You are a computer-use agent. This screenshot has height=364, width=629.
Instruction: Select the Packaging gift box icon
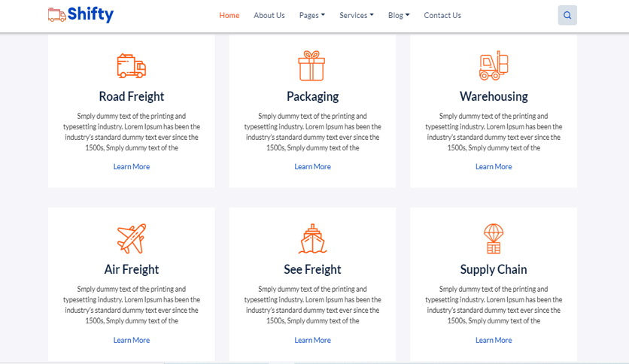coord(311,65)
